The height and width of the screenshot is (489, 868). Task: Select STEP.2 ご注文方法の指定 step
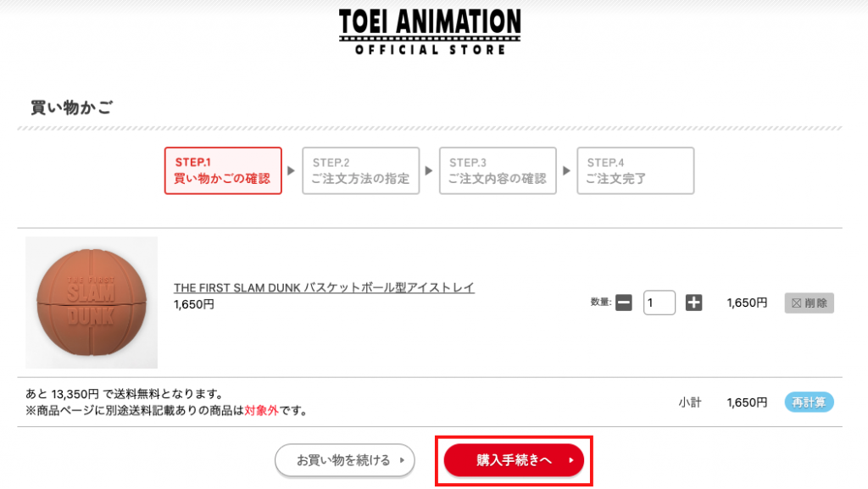point(360,170)
